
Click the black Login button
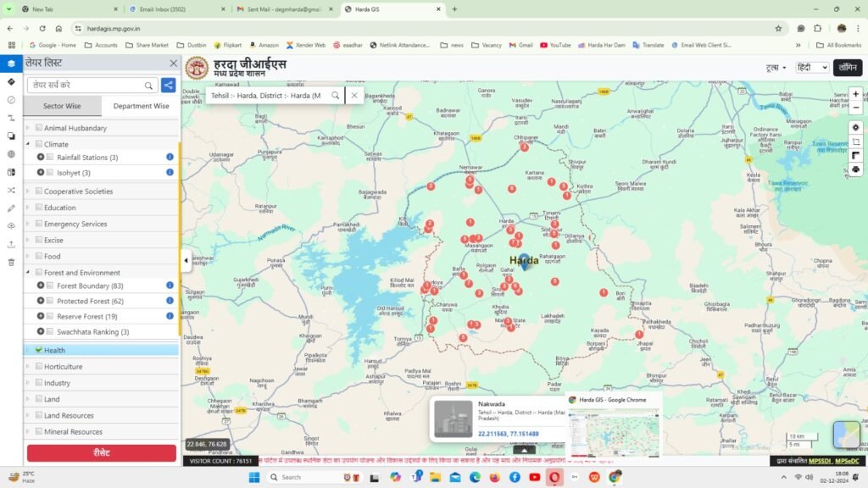pos(846,67)
